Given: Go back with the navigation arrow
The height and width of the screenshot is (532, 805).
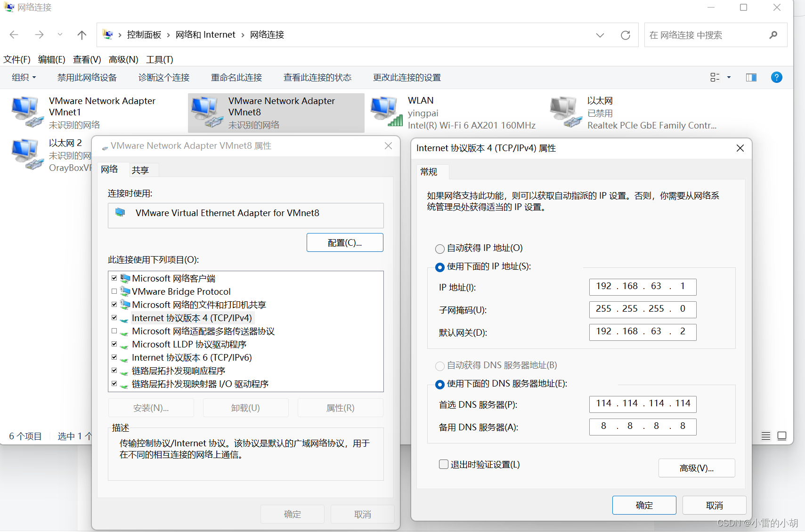Looking at the screenshot, I should pos(14,35).
